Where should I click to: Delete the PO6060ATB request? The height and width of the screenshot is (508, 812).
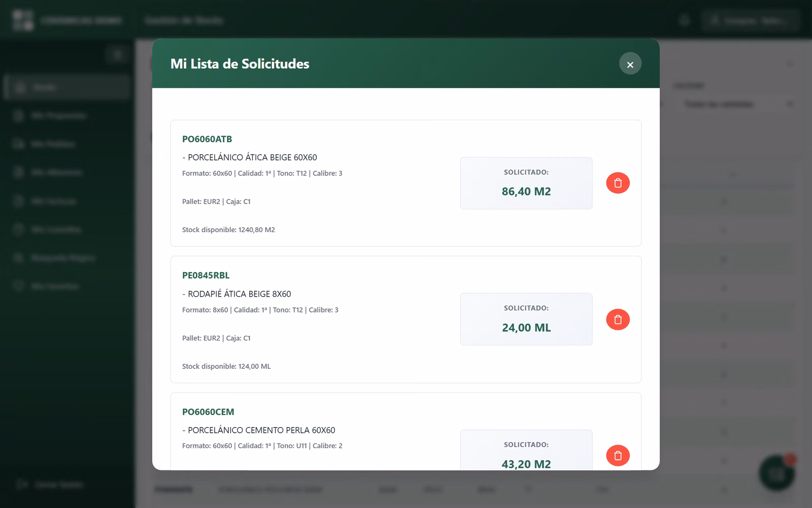click(618, 183)
